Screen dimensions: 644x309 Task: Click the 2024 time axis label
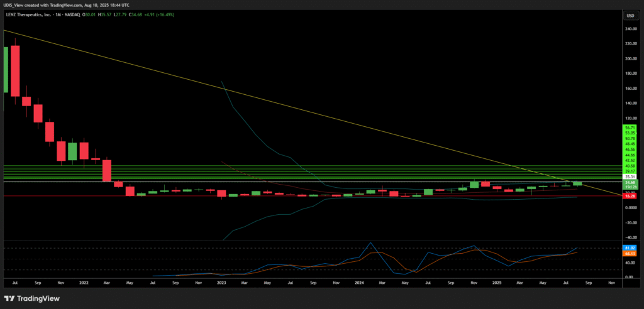click(x=359, y=283)
